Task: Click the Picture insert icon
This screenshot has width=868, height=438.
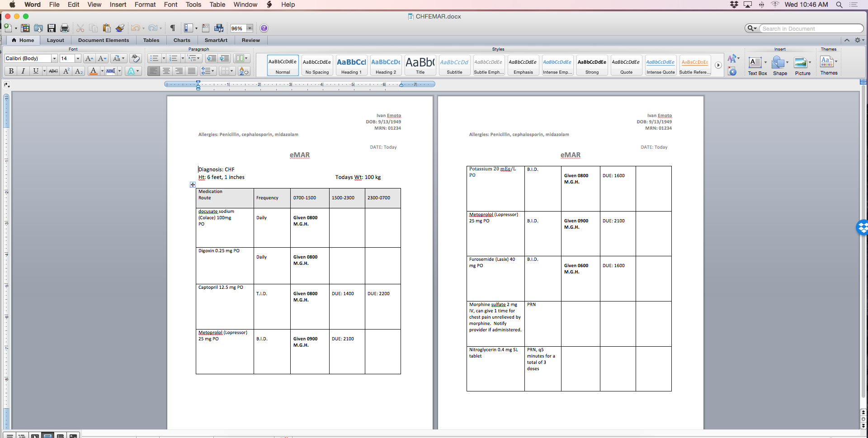Action: coord(802,66)
